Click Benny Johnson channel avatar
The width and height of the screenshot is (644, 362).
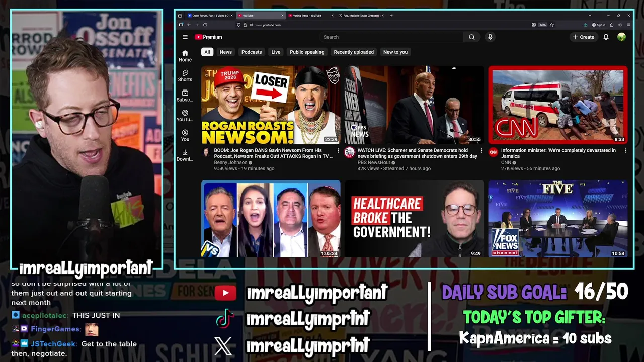click(206, 152)
